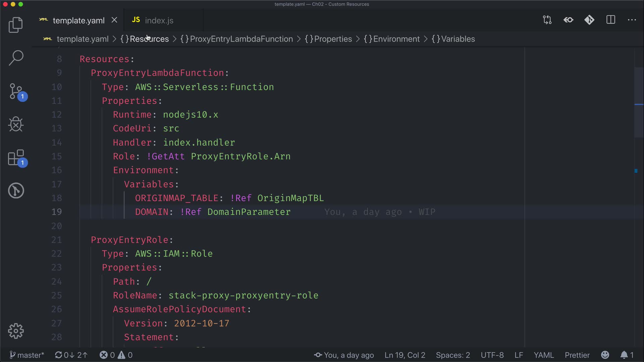Open the Explorer view in activity bar
The image size is (644, 362).
pos(15,25)
